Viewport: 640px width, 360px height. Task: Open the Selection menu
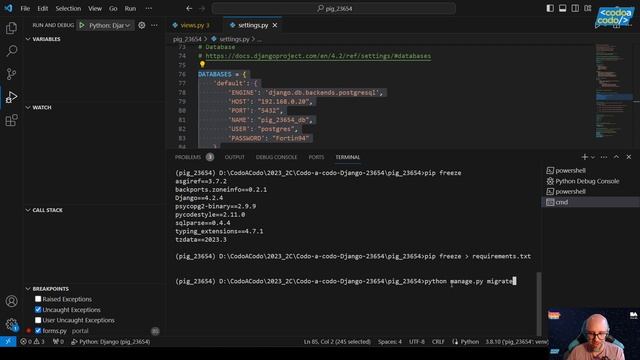(x=68, y=8)
